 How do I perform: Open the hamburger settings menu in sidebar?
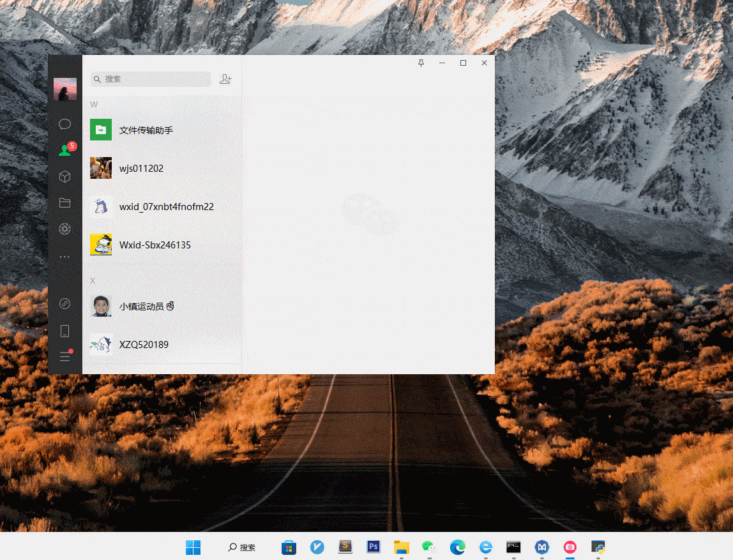click(x=64, y=356)
